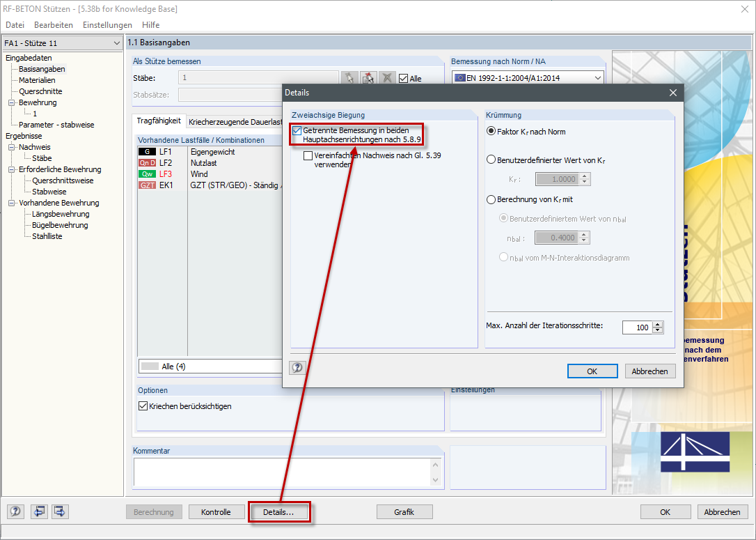Click the select members from list icon
Viewport: 756px width, 540px height.
368,78
